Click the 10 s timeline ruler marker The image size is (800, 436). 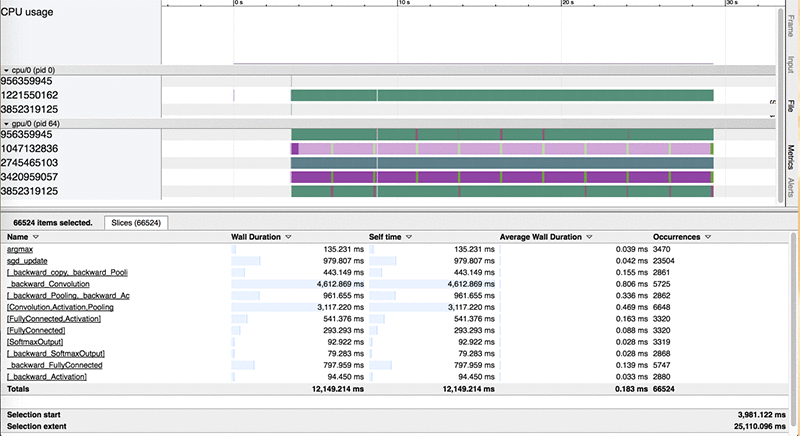click(403, 3)
